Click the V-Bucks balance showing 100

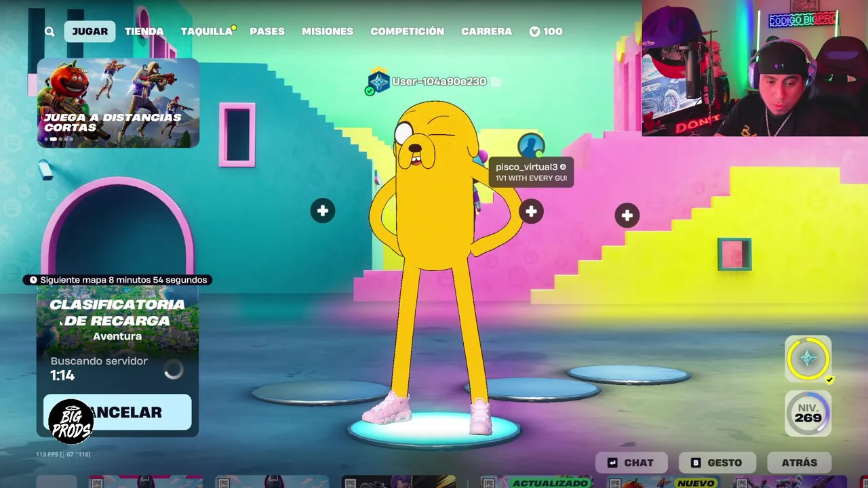[x=546, y=31]
